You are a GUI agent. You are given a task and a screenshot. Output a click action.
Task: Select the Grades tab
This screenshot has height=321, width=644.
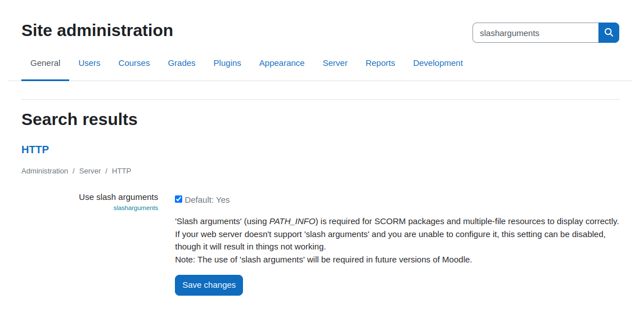182,63
